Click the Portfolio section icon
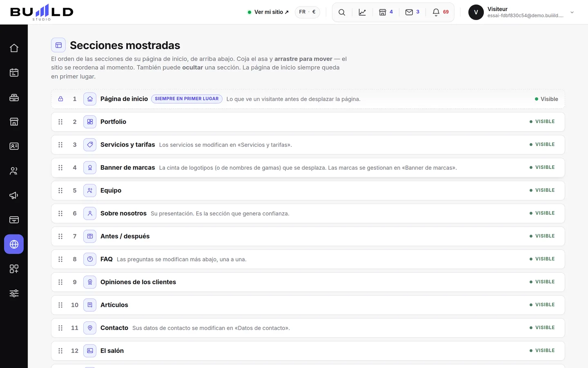 [90, 122]
